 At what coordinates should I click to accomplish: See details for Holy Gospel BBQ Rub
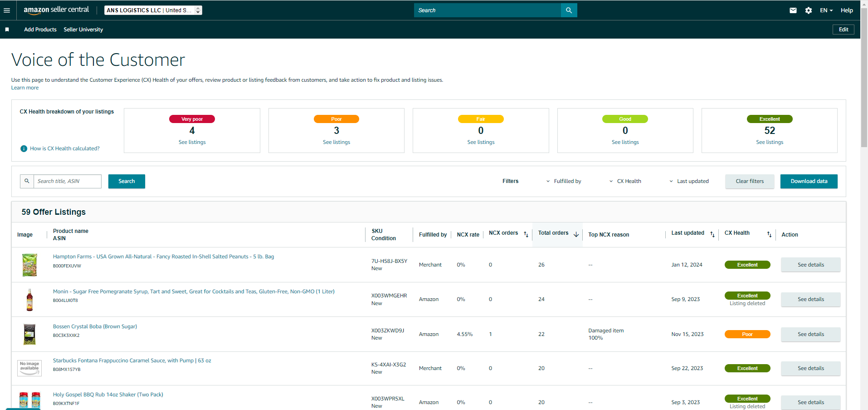811,402
